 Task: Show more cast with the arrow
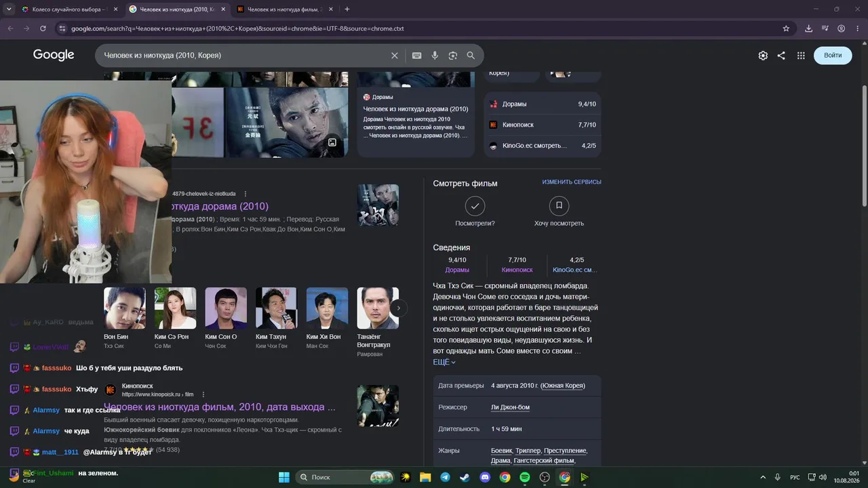pos(399,308)
